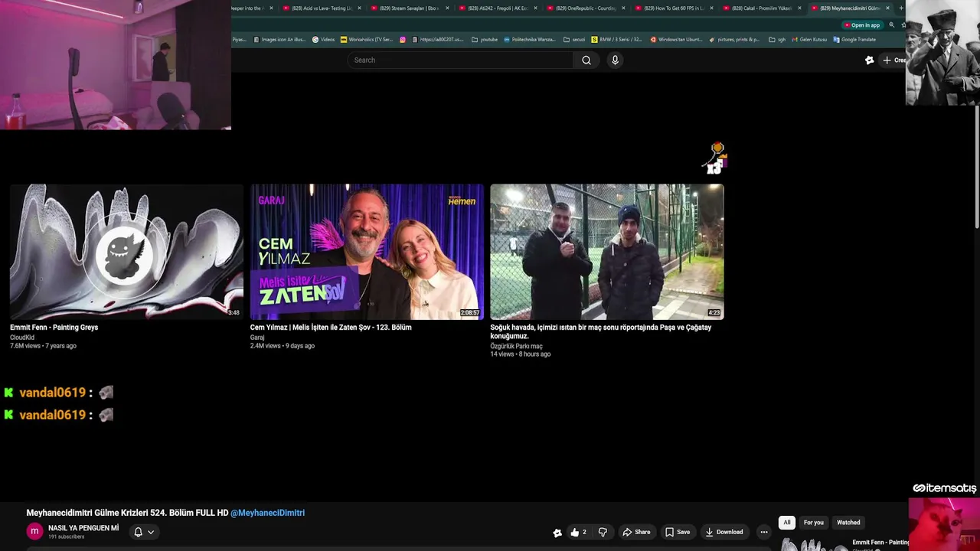Open the Paşa ve Çağatay interview thumbnail
Image resolution: width=980 pixels, height=551 pixels.
(607, 251)
